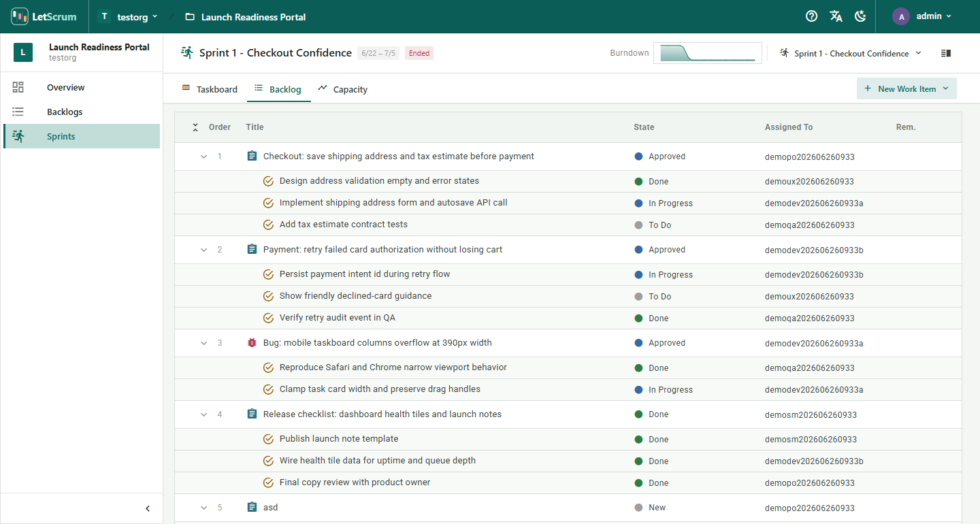
Task: Click task icon for Final copy review
Action: click(268, 482)
